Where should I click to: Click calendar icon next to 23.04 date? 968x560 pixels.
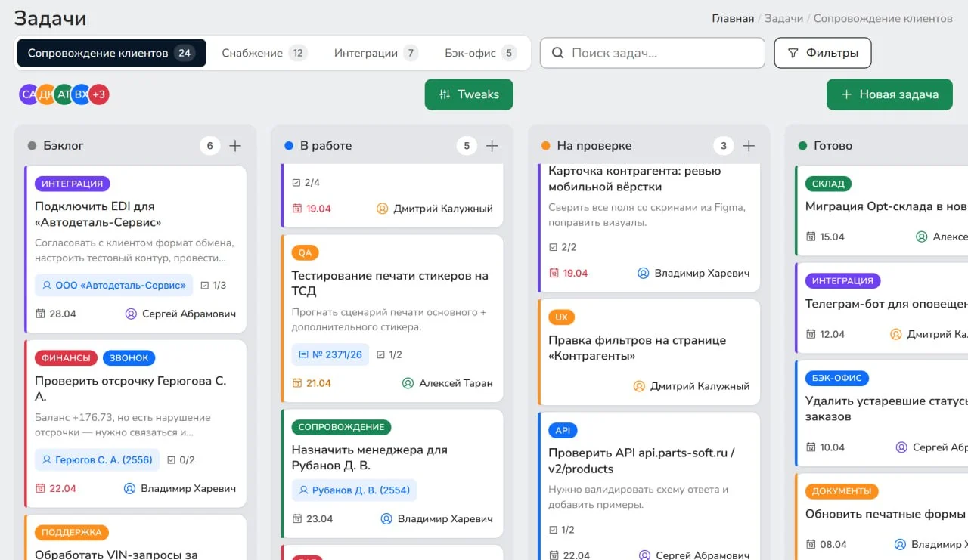tap(297, 518)
